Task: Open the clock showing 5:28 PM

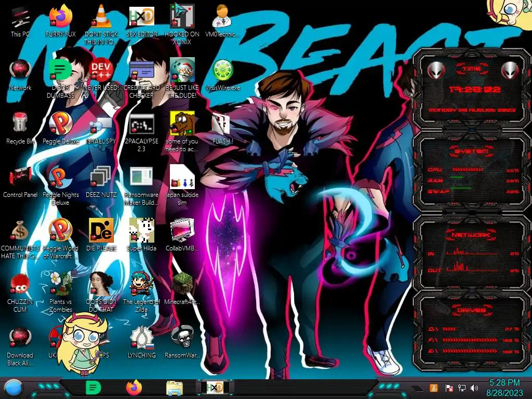Action: pyautogui.click(x=504, y=388)
